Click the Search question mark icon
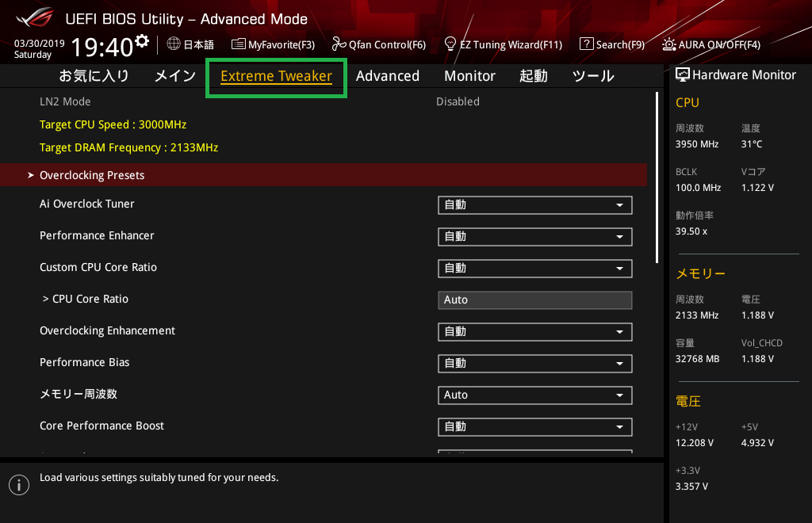 (586, 44)
